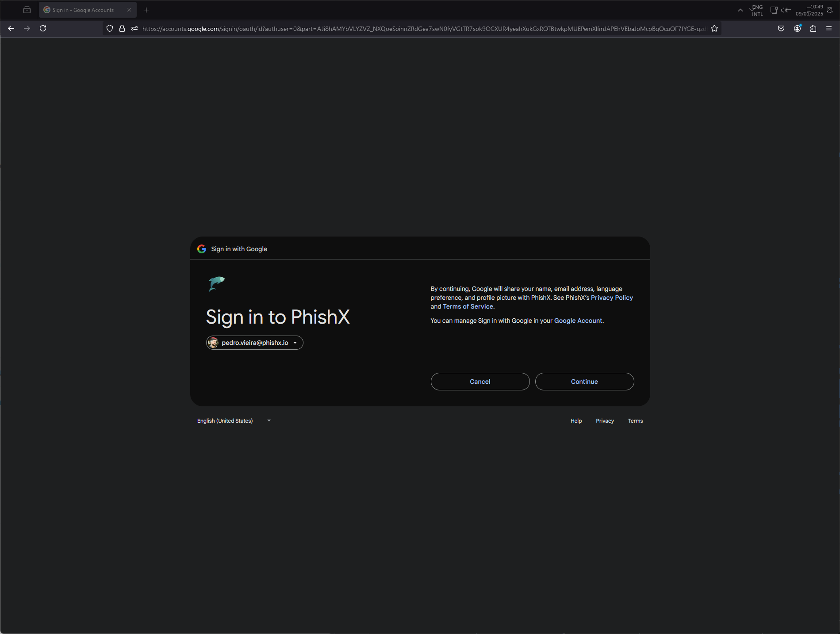Open the hamburger application menu
The image size is (840, 634).
click(x=829, y=28)
